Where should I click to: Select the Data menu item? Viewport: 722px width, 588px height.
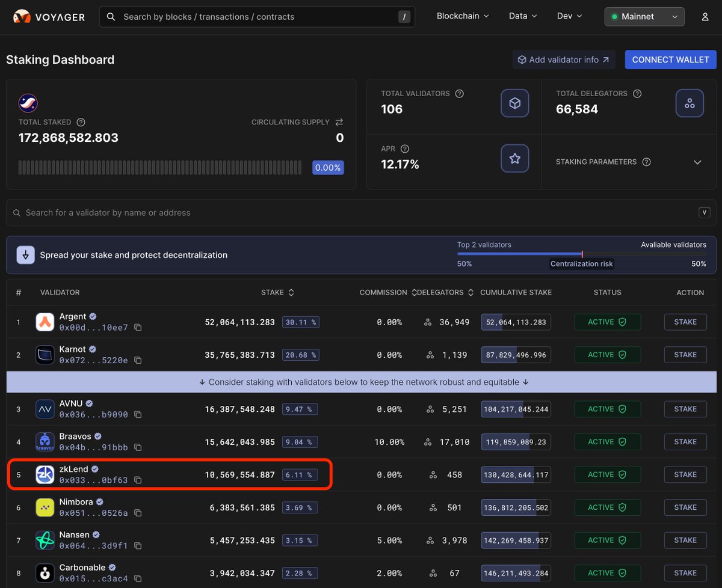click(x=522, y=16)
